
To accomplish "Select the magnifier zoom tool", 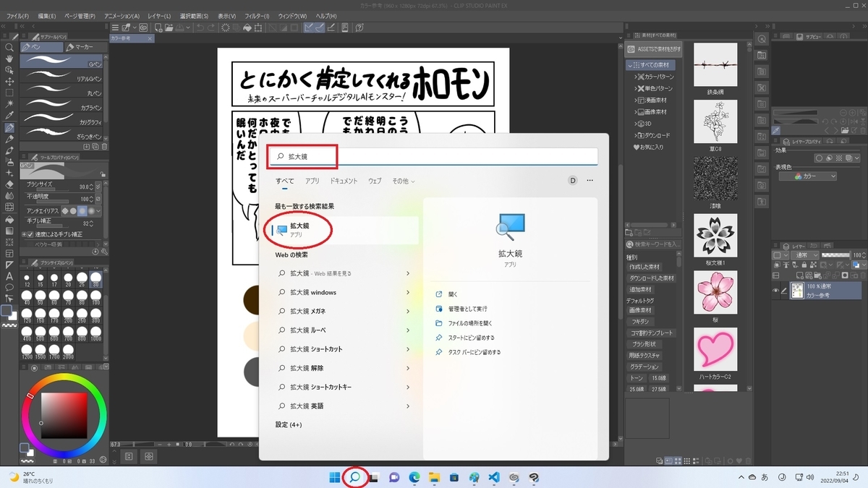I will 9,48.
